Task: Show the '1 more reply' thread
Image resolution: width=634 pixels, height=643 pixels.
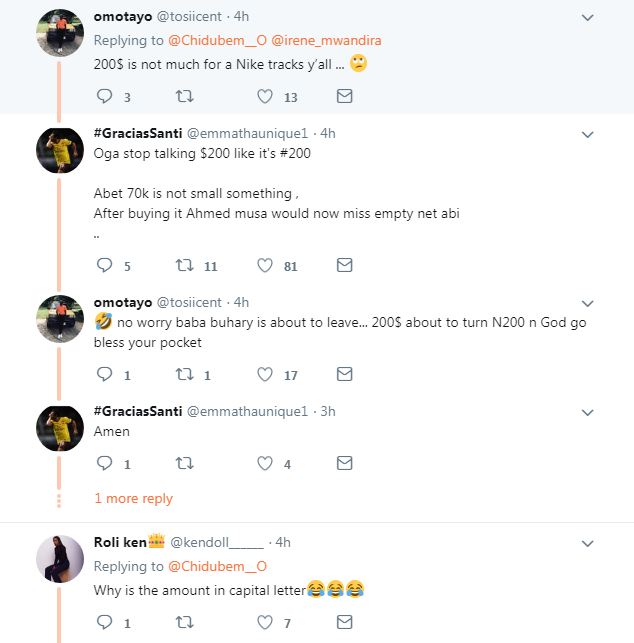Action: tap(133, 499)
